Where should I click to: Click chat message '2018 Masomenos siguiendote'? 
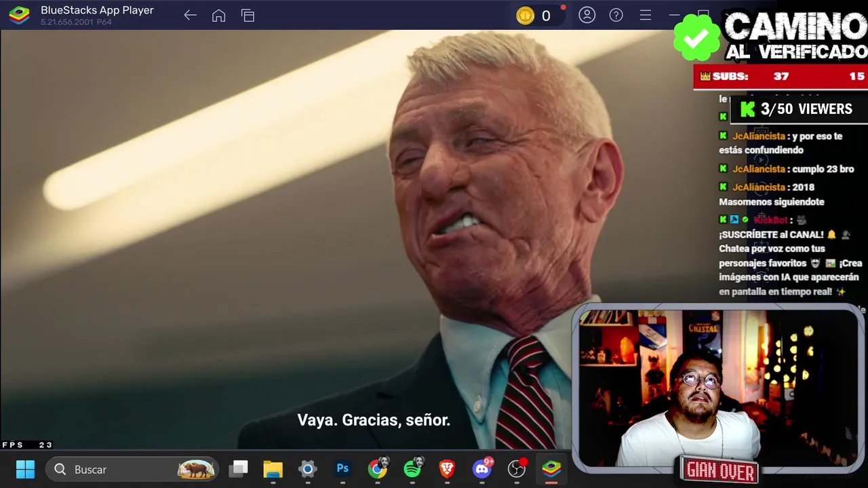pyautogui.click(x=772, y=195)
